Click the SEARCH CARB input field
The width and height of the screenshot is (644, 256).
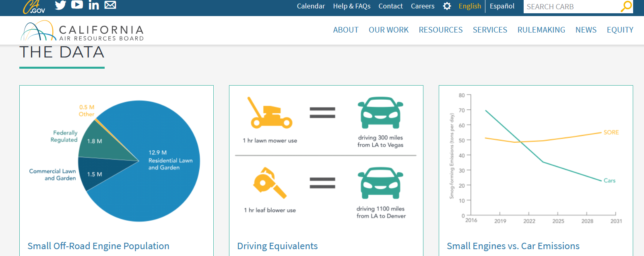coord(572,6)
